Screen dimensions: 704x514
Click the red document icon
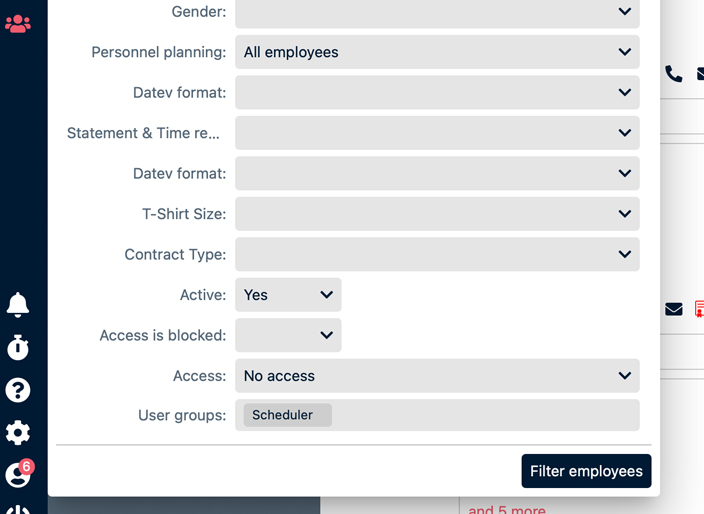(699, 309)
